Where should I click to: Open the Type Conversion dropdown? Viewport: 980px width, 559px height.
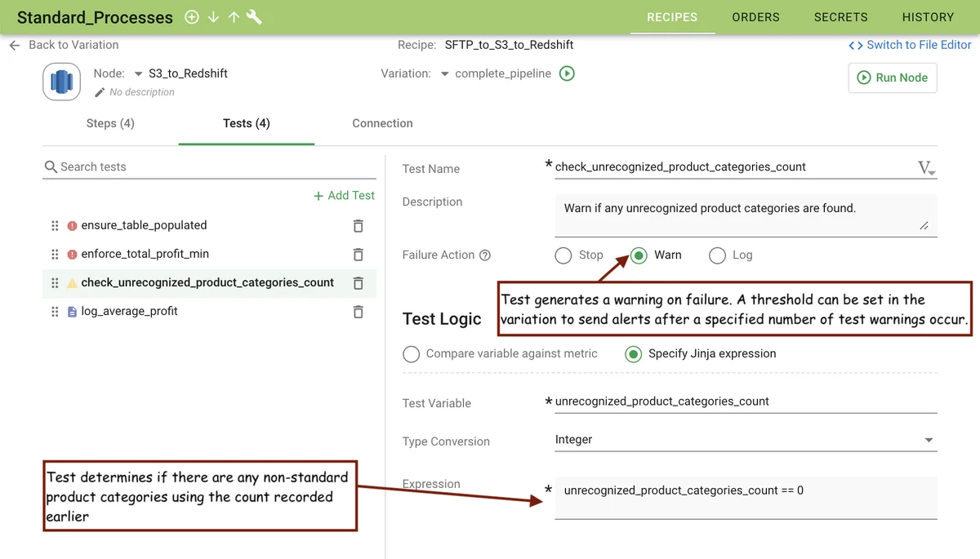point(928,440)
